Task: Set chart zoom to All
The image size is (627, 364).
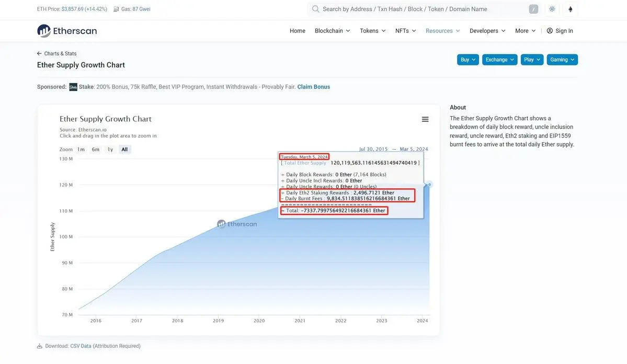Action: 125,149
